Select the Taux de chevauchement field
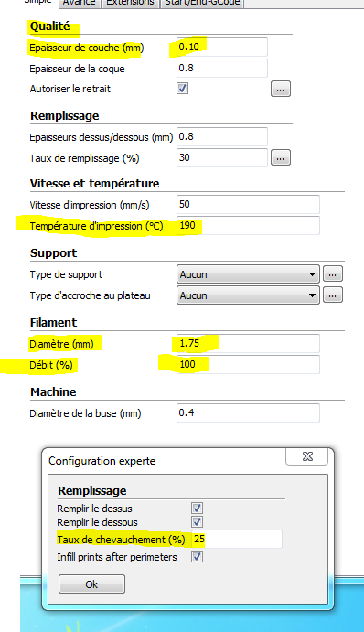 click(237, 540)
